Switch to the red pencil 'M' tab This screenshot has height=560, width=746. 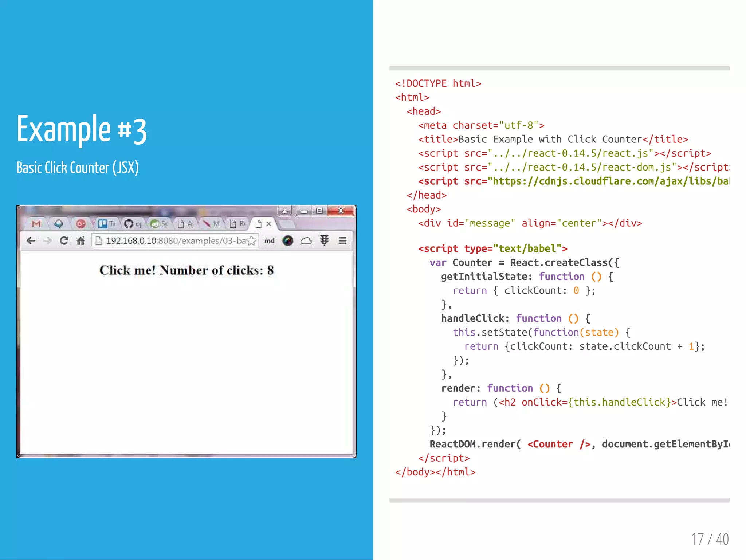[211, 224]
